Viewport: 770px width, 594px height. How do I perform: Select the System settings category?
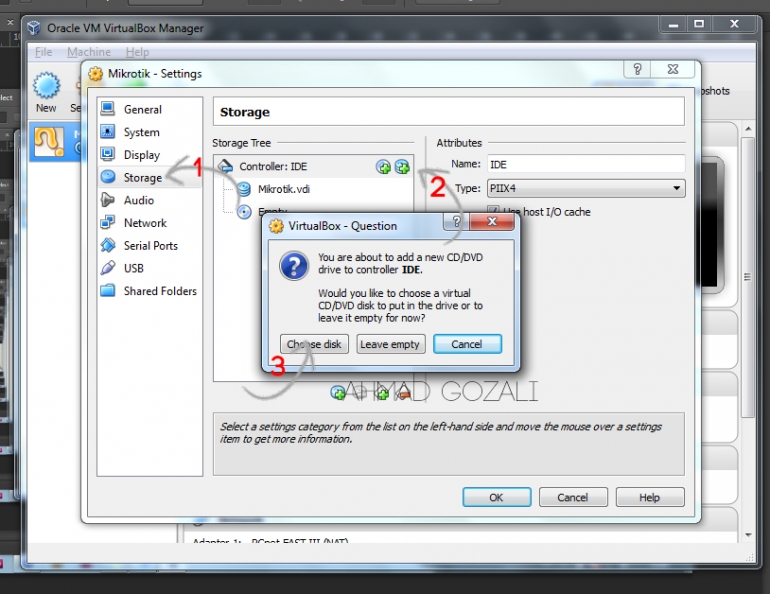pos(141,132)
